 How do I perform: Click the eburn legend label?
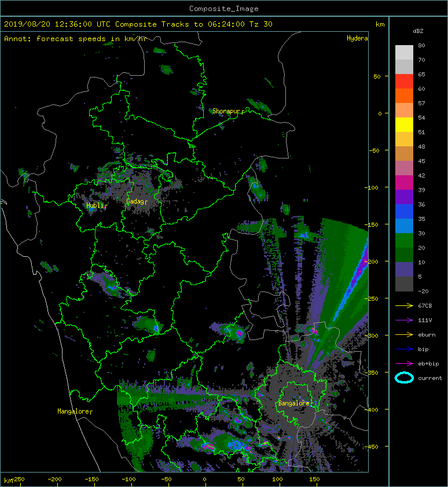427,334
